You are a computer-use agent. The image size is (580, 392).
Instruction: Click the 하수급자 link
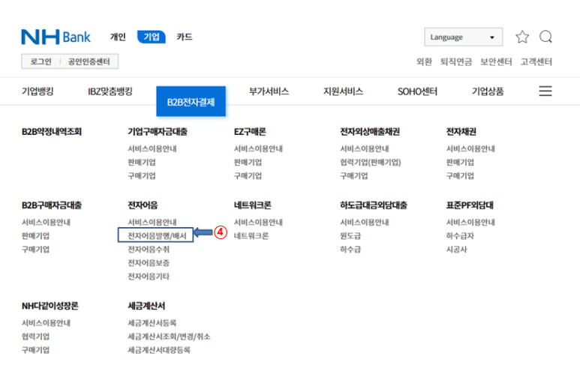coord(460,235)
